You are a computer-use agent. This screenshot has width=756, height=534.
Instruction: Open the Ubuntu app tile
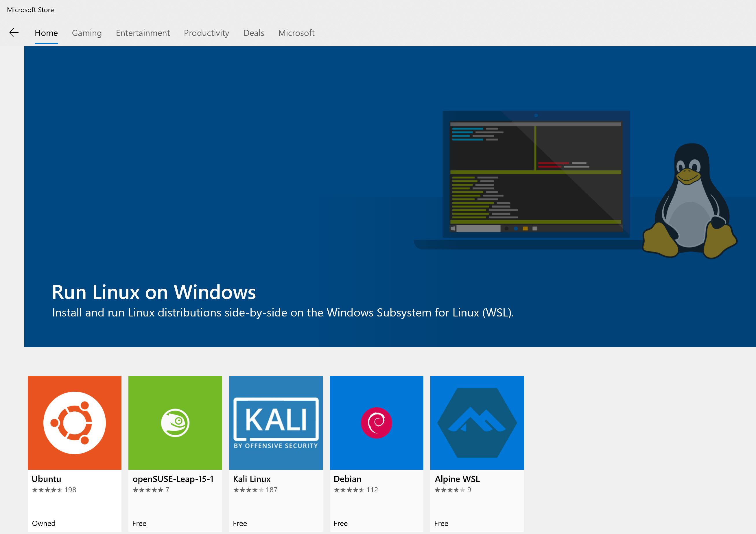74,423
